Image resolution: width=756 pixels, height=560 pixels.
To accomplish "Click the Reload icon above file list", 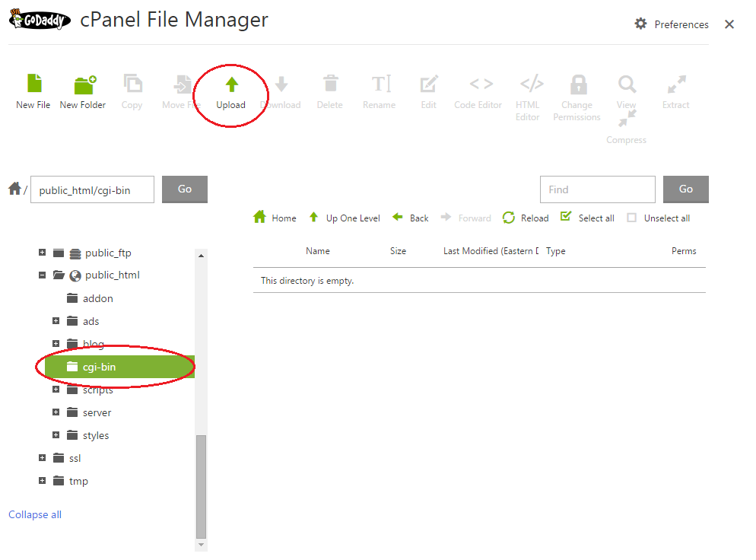I will pos(508,218).
